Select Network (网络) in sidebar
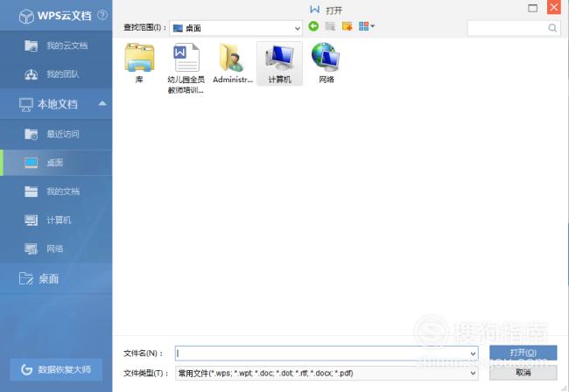Viewport: 569px width, 392px height. pyautogui.click(x=56, y=248)
